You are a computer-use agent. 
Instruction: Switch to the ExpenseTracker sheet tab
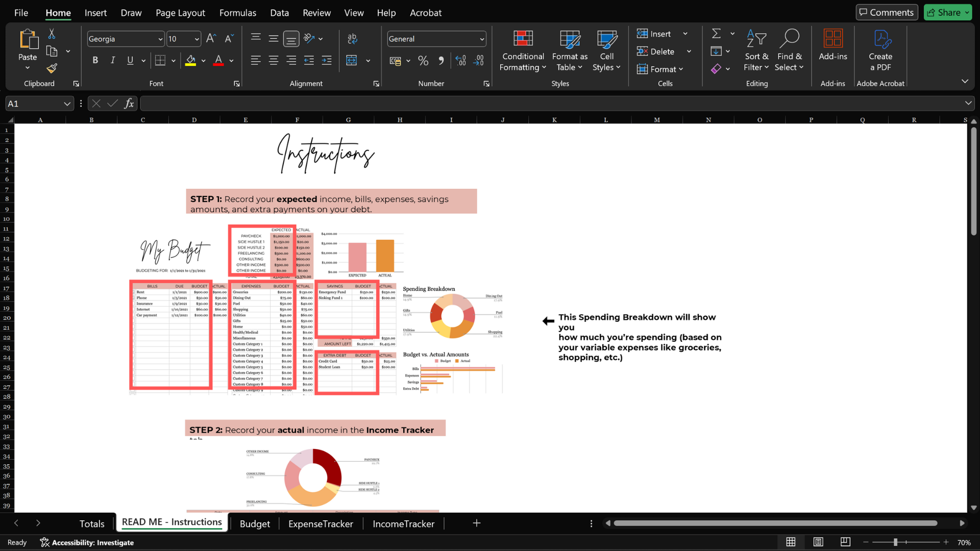(x=321, y=524)
